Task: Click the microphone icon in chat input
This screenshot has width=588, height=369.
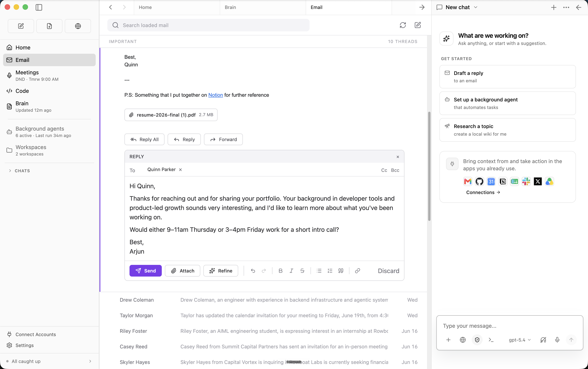Action: pos(557,340)
